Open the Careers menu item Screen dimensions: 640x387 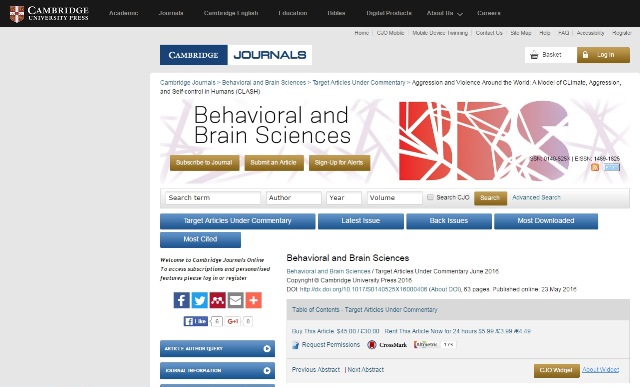tap(489, 13)
